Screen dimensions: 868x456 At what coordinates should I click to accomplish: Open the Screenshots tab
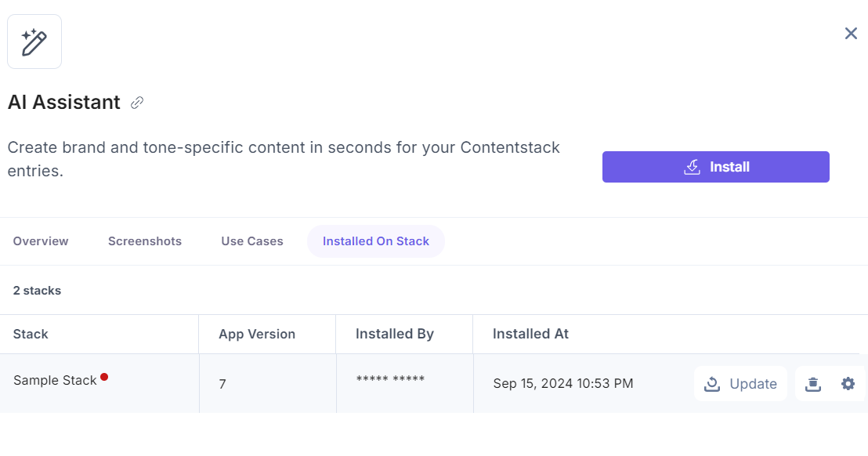pos(144,241)
